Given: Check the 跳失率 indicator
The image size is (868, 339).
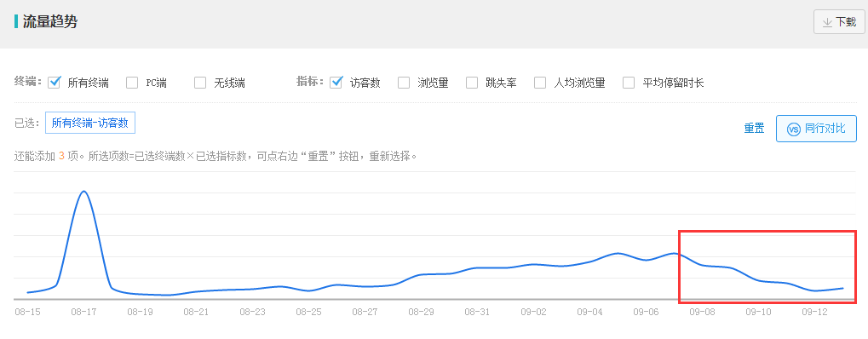Looking at the screenshot, I should [x=472, y=83].
